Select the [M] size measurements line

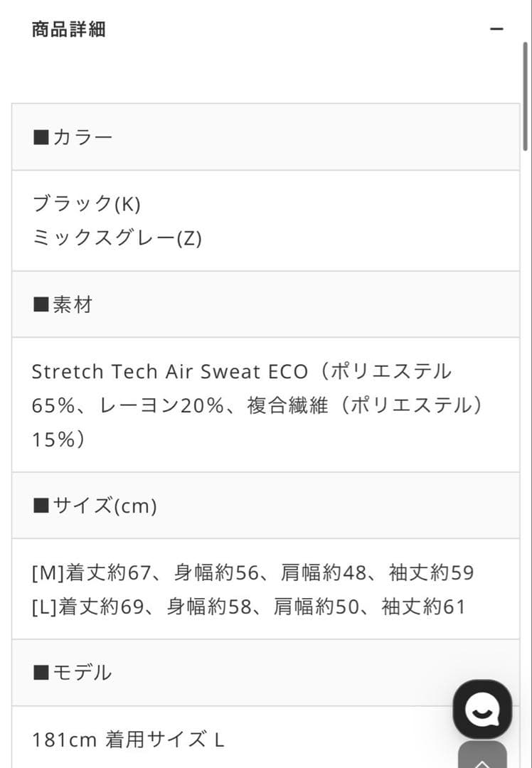tap(253, 572)
